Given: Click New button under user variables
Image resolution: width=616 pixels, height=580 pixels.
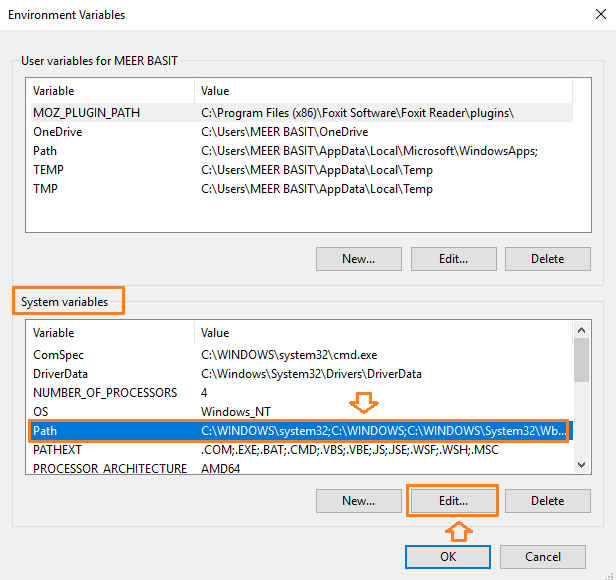Looking at the screenshot, I should tap(358, 258).
